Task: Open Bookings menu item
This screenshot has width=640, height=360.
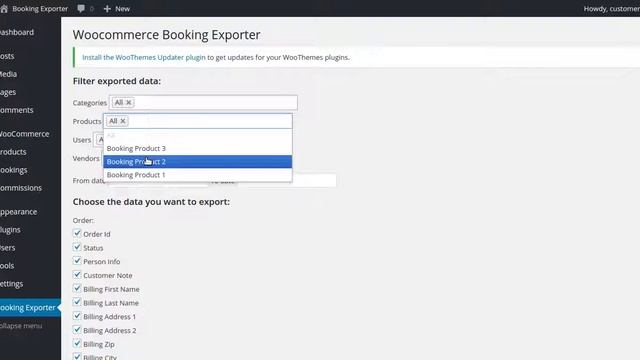Action: 14,170
